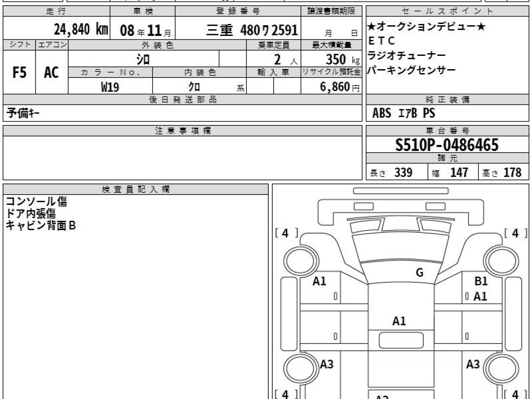Click the カラーNo. header
This screenshot has height=399, width=532.
tap(110, 72)
